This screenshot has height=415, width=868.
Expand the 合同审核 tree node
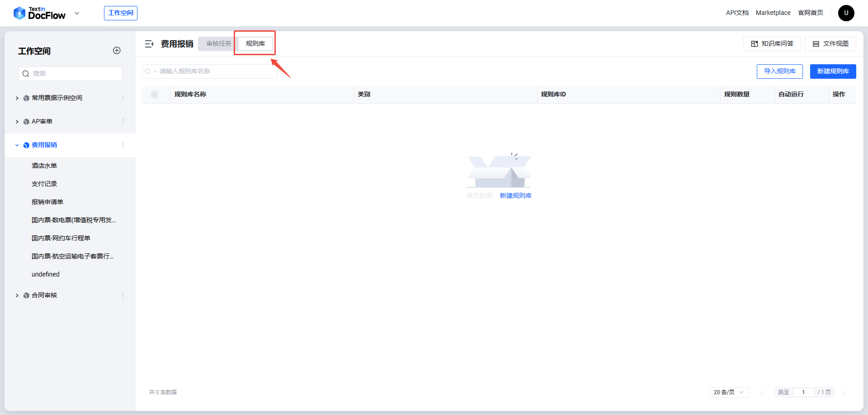[17, 296]
